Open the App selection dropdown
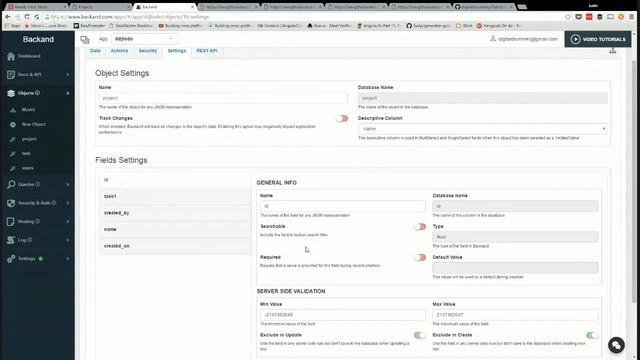Image resolution: width=640 pixels, height=360 pixels. 144,39
